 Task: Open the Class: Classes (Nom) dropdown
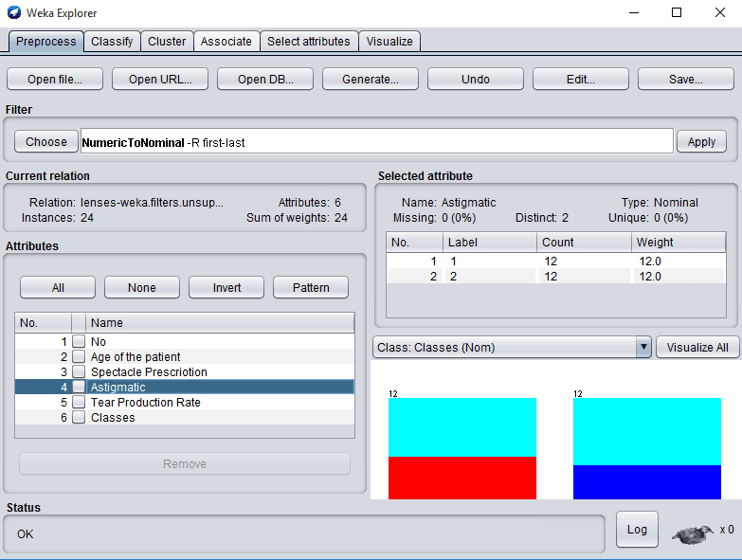click(x=512, y=347)
